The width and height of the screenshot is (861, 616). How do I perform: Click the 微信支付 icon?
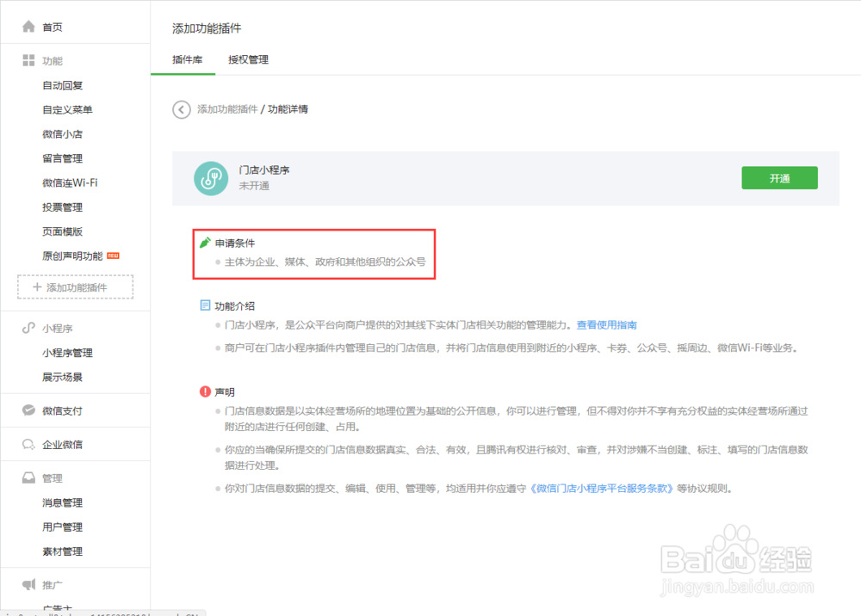[x=28, y=410]
